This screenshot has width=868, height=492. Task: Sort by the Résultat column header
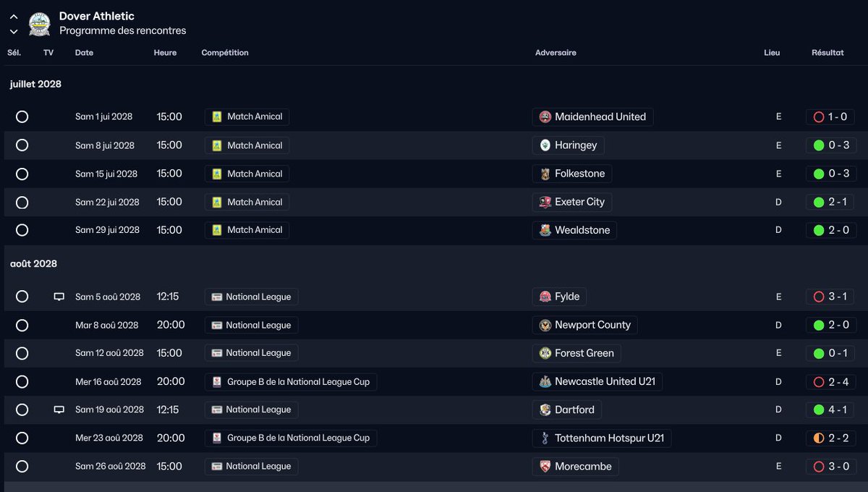(827, 53)
